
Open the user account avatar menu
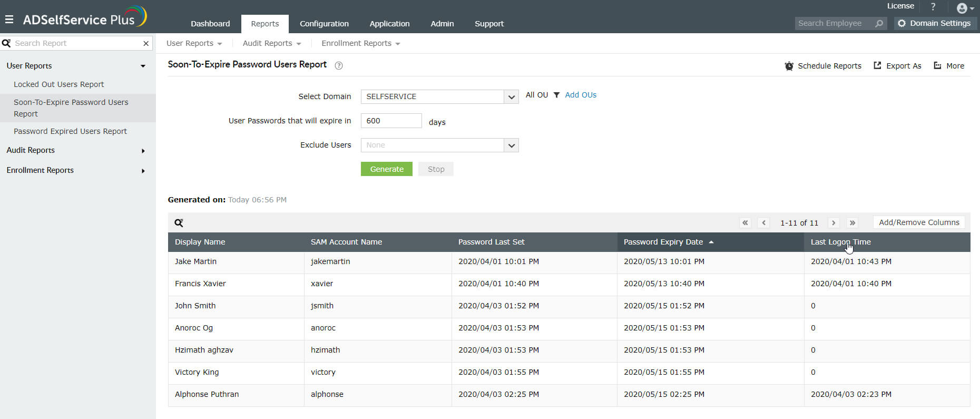[964, 8]
